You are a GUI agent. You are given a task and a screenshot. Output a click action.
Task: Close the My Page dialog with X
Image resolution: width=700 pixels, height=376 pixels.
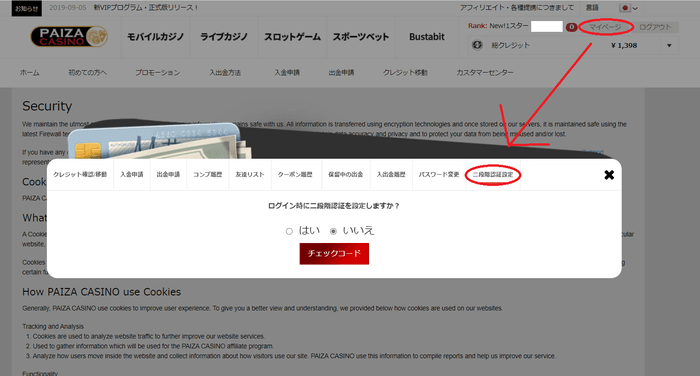[x=609, y=175]
